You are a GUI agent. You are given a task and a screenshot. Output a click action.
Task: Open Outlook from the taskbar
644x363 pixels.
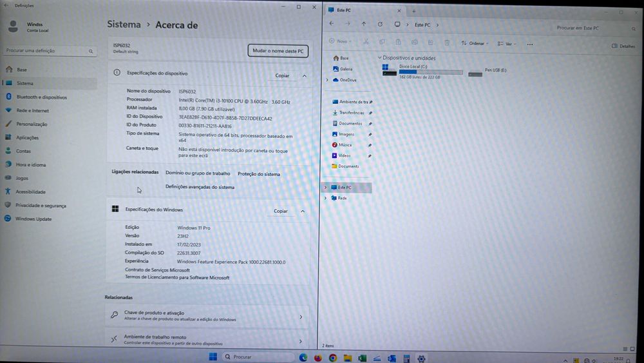pos(392,358)
